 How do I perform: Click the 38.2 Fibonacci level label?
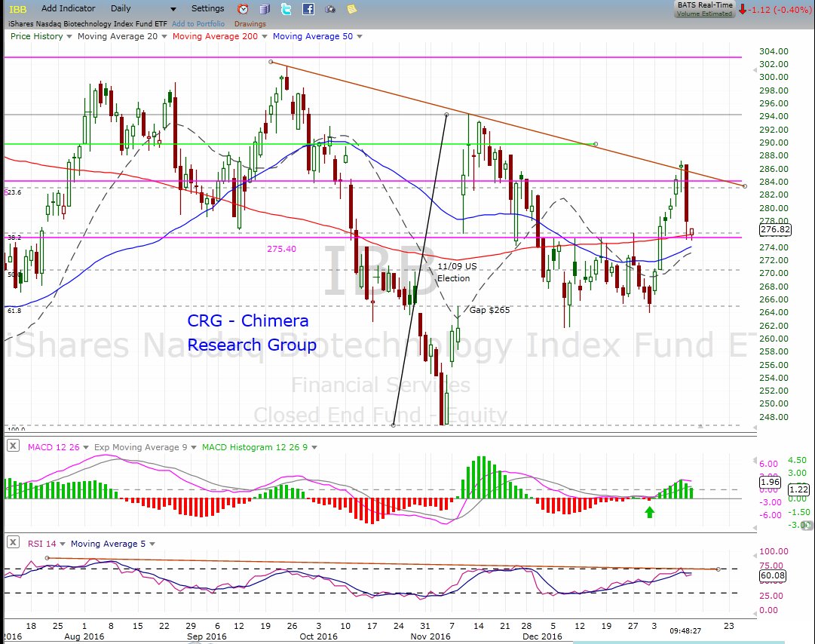click(14, 238)
